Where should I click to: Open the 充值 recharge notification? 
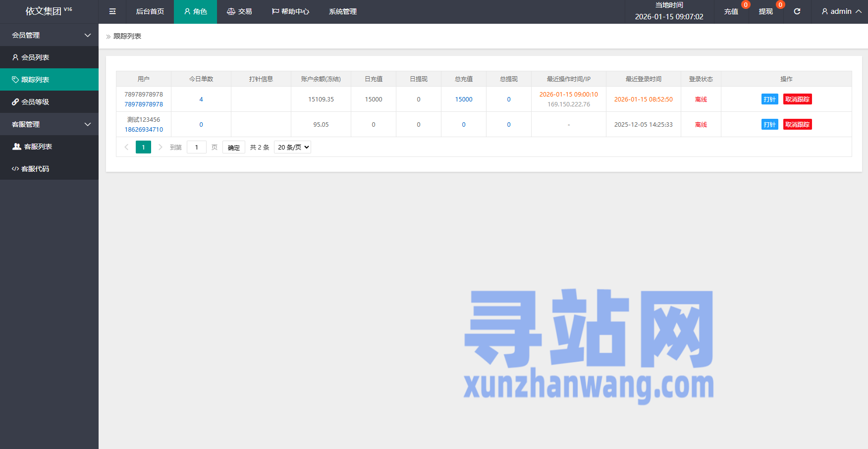click(x=731, y=11)
